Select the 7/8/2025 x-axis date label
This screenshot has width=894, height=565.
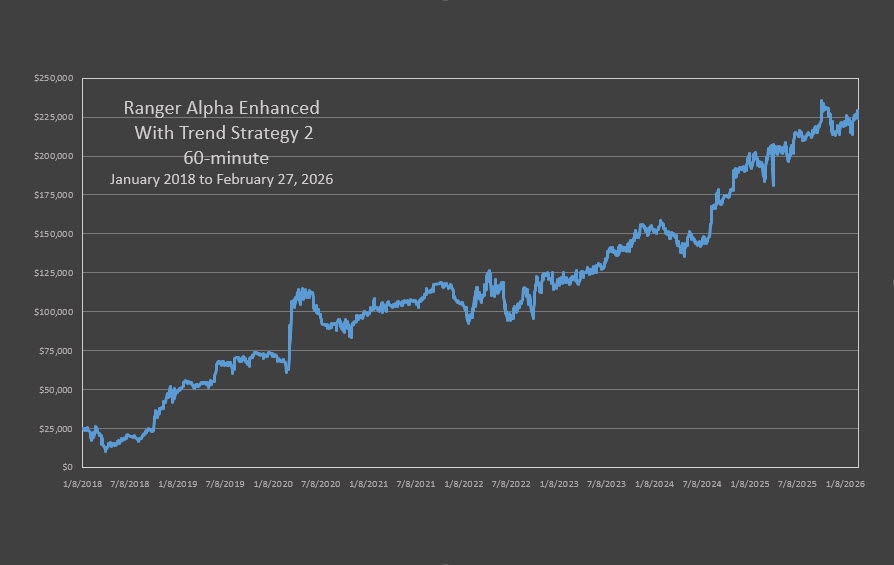click(797, 484)
